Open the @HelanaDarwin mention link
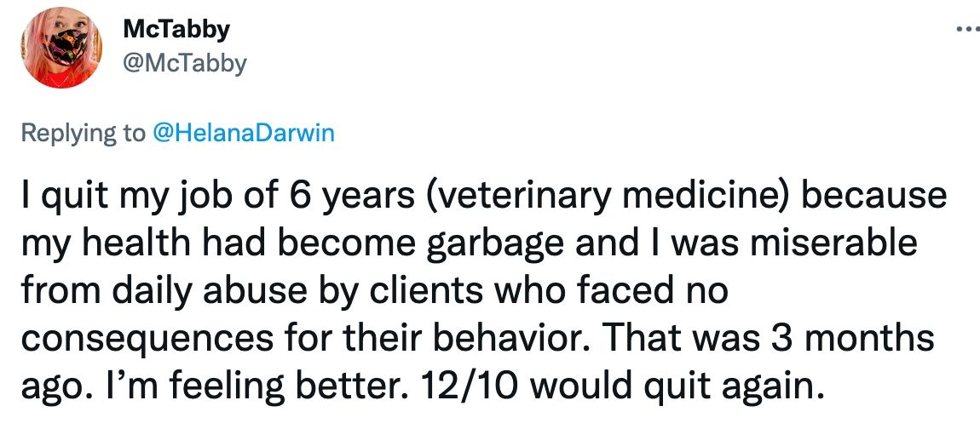Image resolution: width=980 pixels, height=429 pixels. click(243, 134)
